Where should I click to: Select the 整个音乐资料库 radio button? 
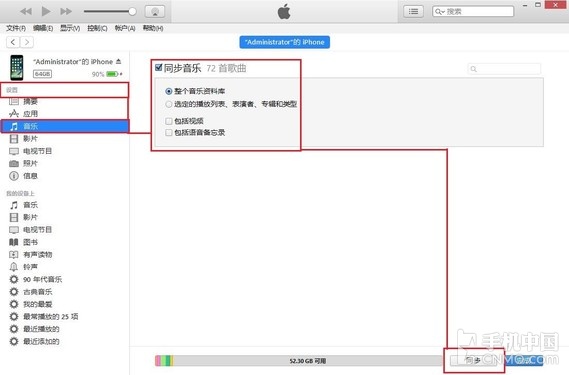(168, 91)
